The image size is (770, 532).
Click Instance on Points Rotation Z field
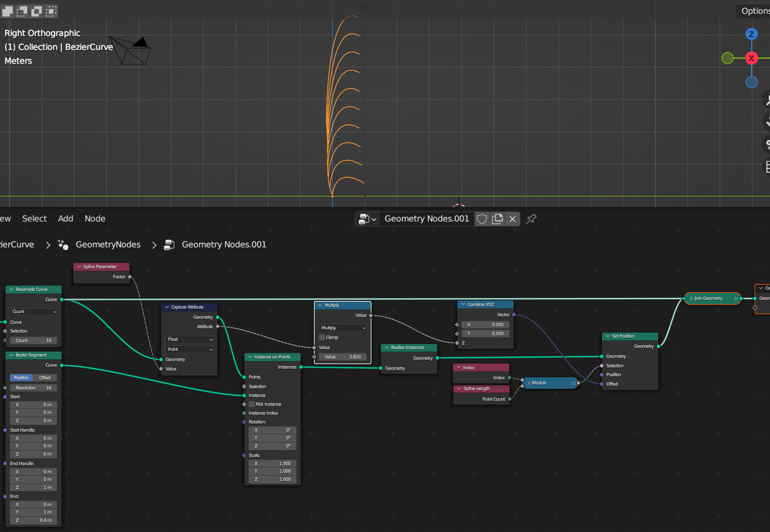click(272, 446)
